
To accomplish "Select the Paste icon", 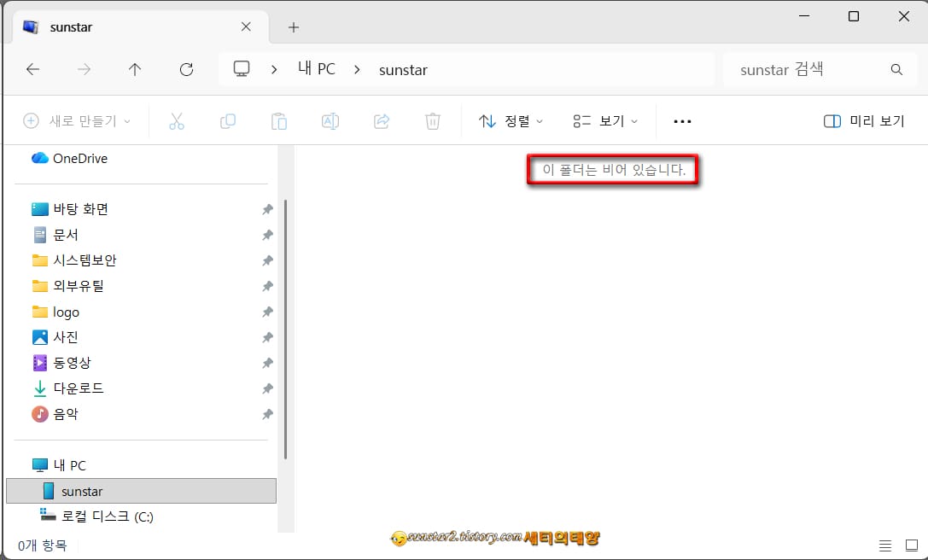I will pos(279,121).
